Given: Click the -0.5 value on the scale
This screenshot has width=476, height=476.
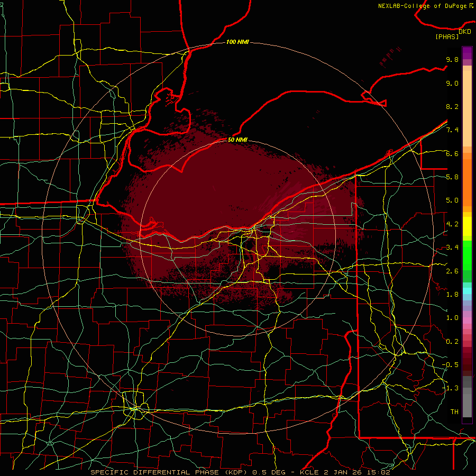Looking at the screenshot, I should 450,365.
